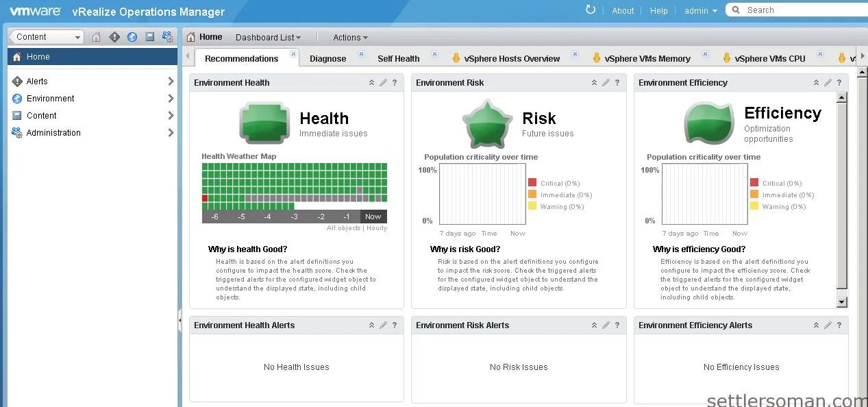868x407 pixels.
Task: Open the Content dropdown in left pane
Action: (x=46, y=37)
